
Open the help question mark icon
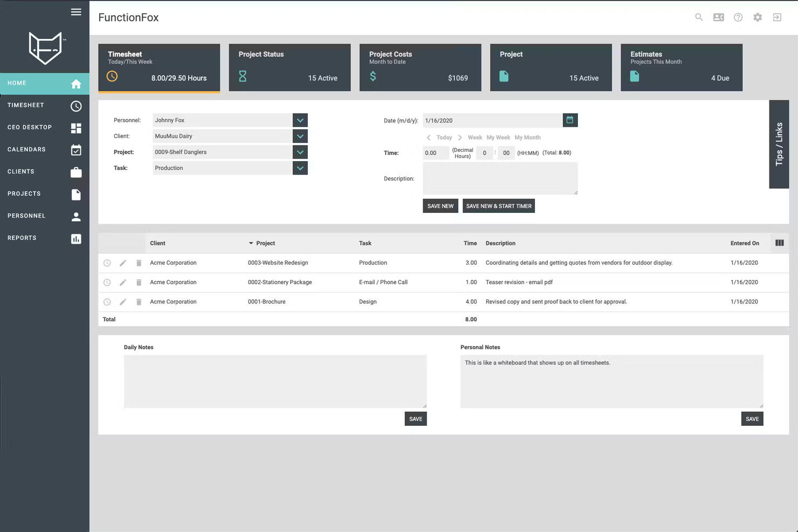click(x=738, y=17)
